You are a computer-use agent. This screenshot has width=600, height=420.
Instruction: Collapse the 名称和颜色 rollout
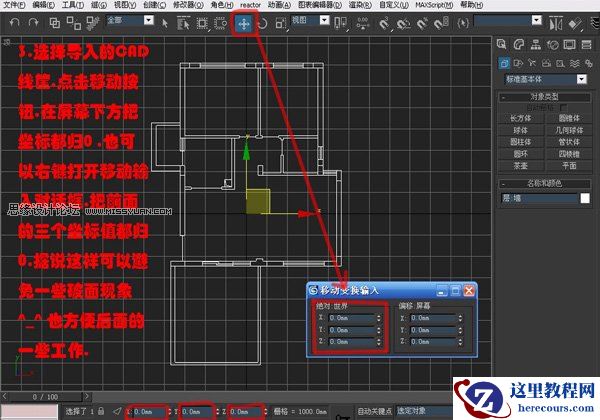pyautogui.click(x=544, y=183)
